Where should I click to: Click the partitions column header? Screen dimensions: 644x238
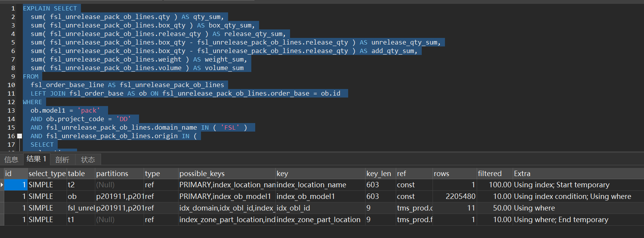pyautogui.click(x=120, y=174)
